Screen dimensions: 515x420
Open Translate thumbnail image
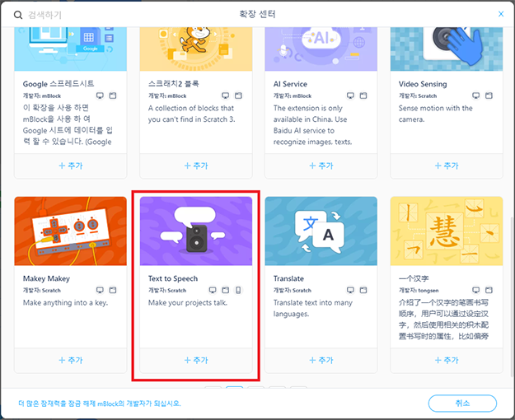tap(321, 231)
